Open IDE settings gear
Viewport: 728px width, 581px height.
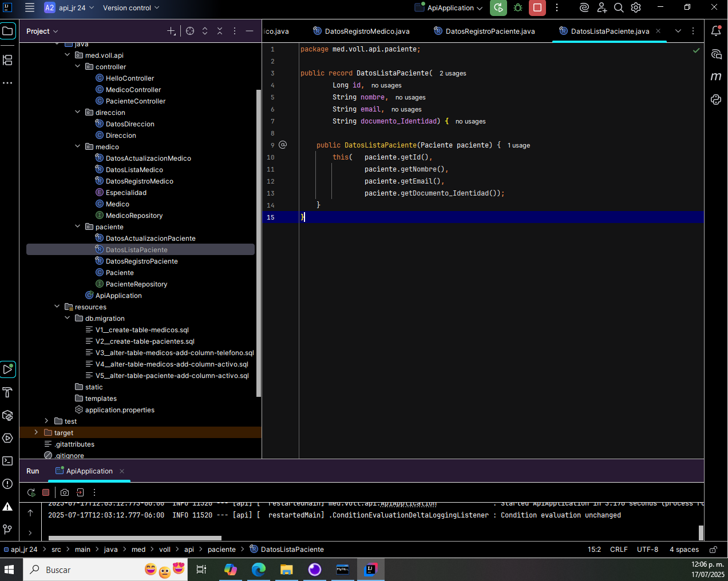[x=636, y=7]
